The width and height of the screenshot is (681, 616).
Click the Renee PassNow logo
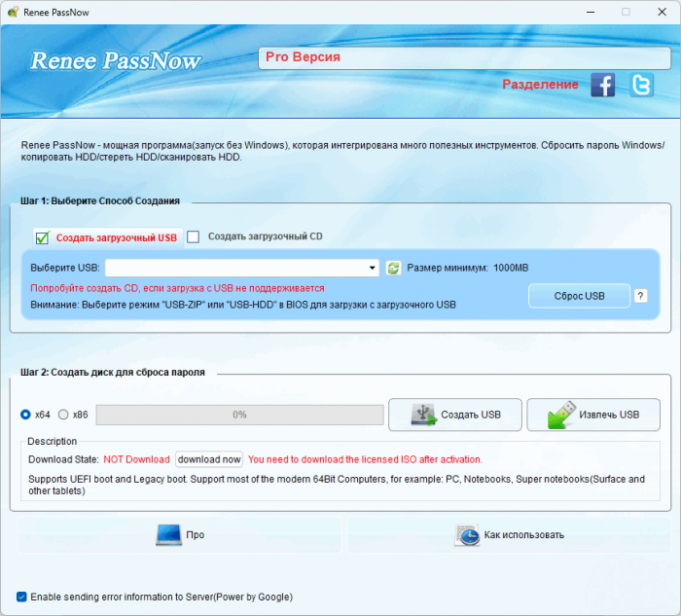(115, 60)
